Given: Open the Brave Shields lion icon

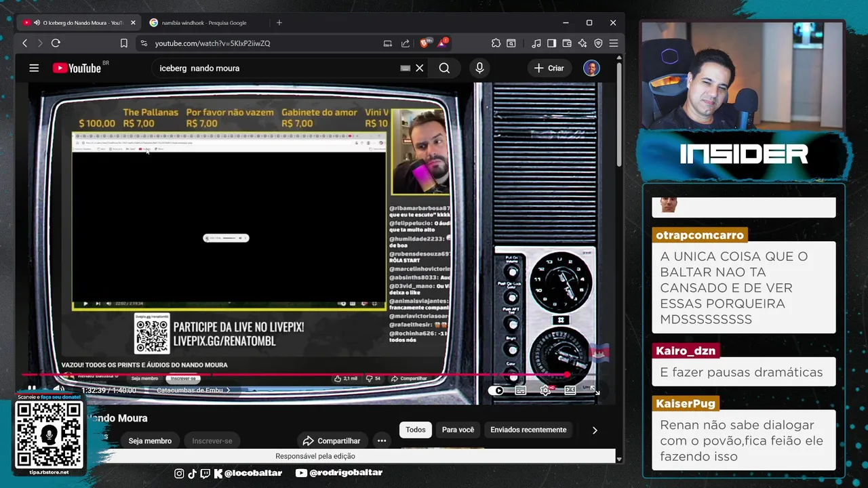Looking at the screenshot, I should (425, 43).
